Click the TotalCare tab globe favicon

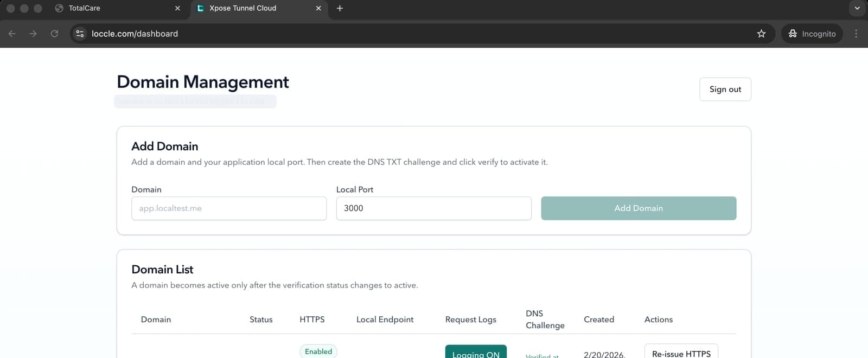click(x=59, y=8)
